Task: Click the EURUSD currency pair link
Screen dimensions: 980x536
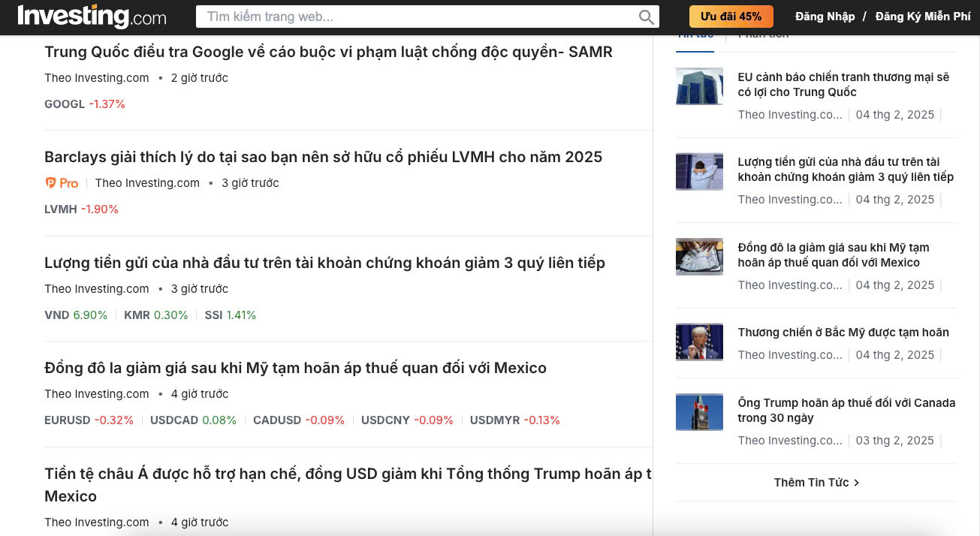Action: (67, 420)
